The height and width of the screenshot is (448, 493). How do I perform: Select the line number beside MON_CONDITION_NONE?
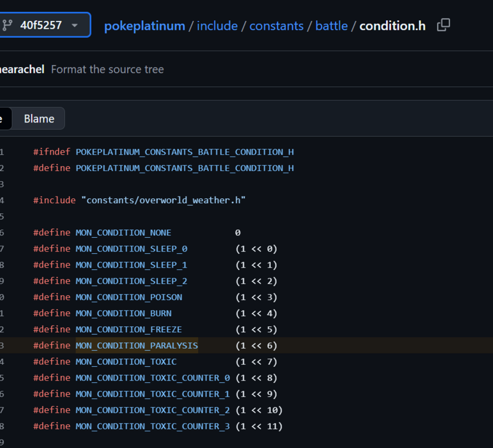2,232
